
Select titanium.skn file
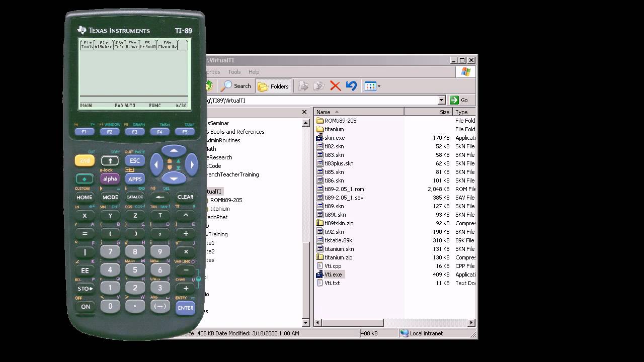point(335,249)
